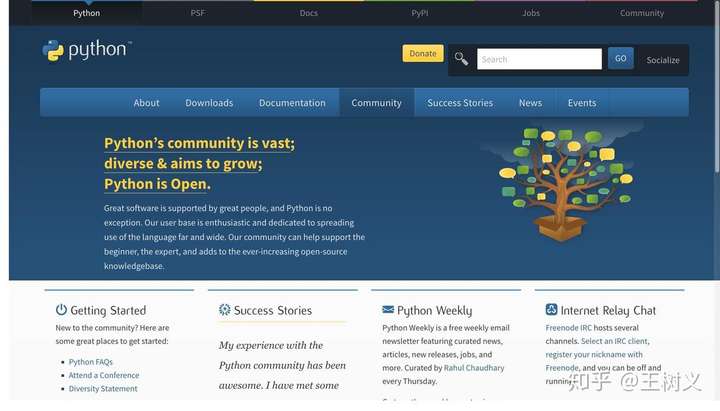Click headline "Python's community is vast;"
720x411 pixels.
click(199, 143)
